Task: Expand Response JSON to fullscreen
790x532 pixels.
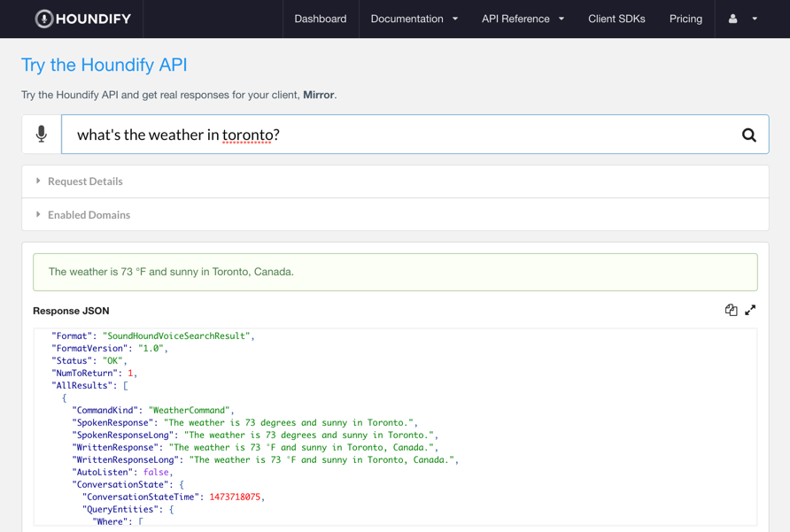Action: (750, 310)
